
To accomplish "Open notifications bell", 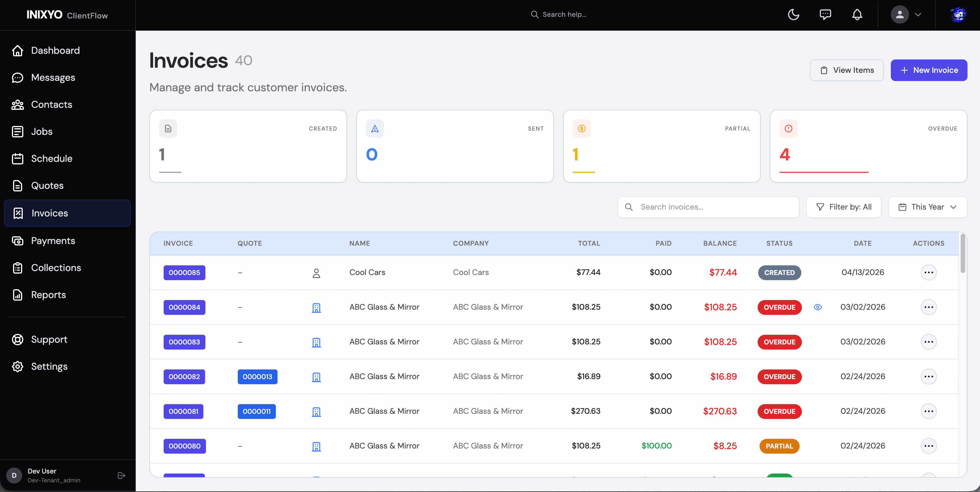I will [x=857, y=15].
